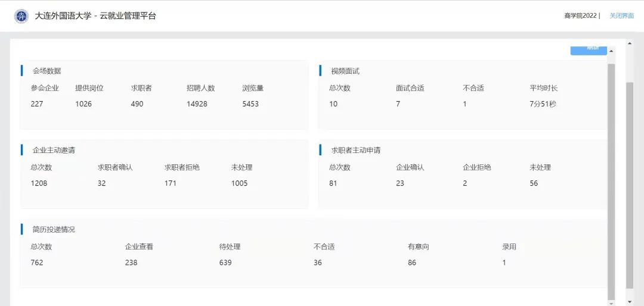644x306 pixels.
Task: Click the 平均时长 value 7分51秒
Action: [543, 104]
